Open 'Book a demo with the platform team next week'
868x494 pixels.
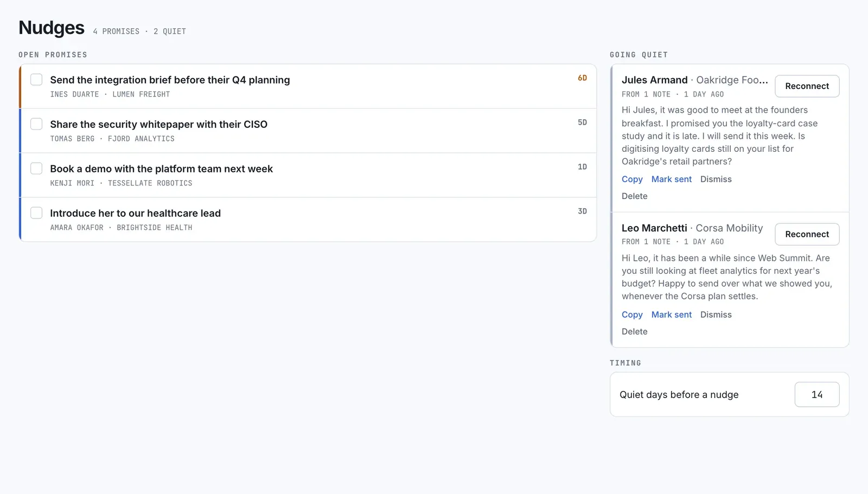coord(161,169)
